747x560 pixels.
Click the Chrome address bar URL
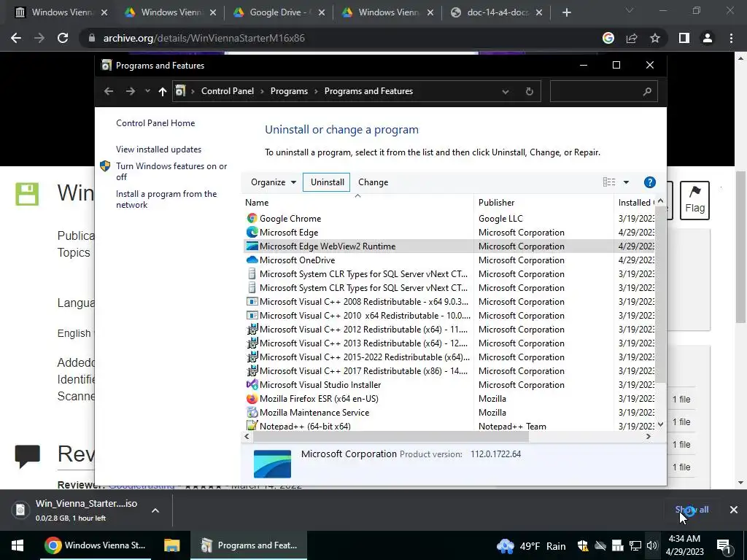(x=204, y=38)
